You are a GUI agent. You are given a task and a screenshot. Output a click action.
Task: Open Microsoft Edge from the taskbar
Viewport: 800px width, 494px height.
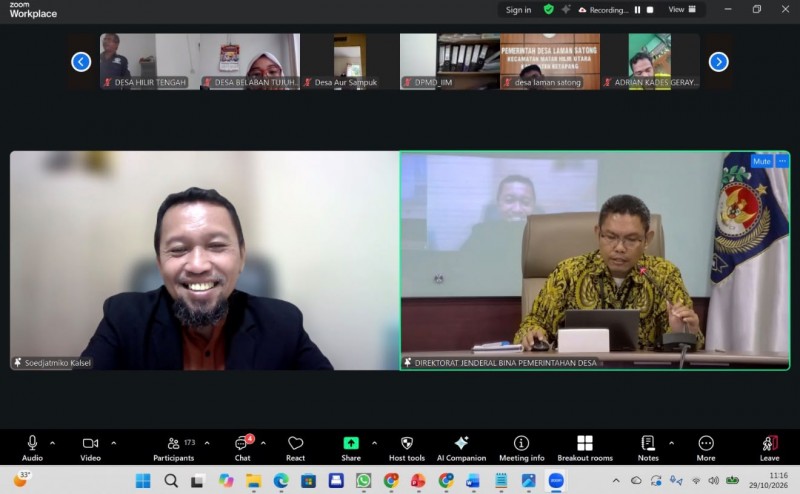pos(281,480)
